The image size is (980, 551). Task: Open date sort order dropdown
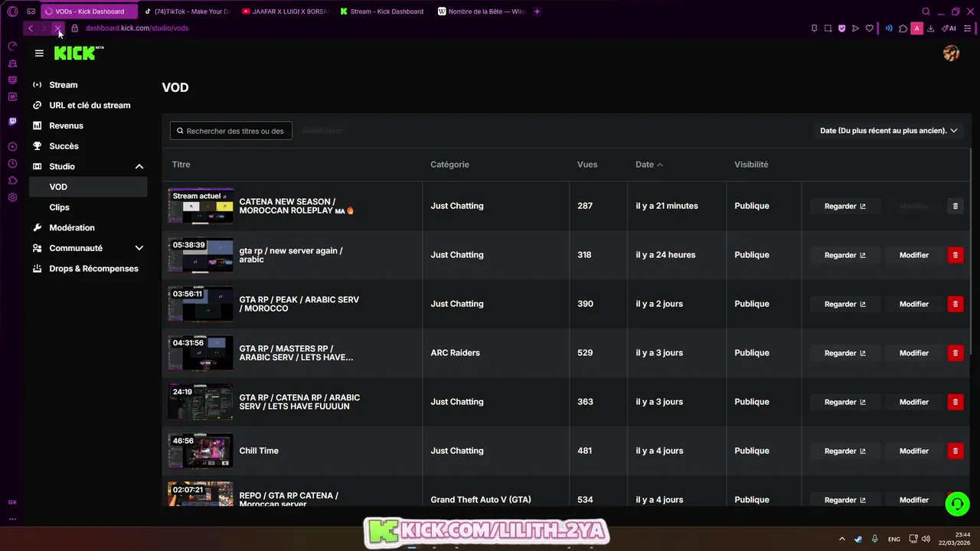pyautogui.click(x=888, y=131)
